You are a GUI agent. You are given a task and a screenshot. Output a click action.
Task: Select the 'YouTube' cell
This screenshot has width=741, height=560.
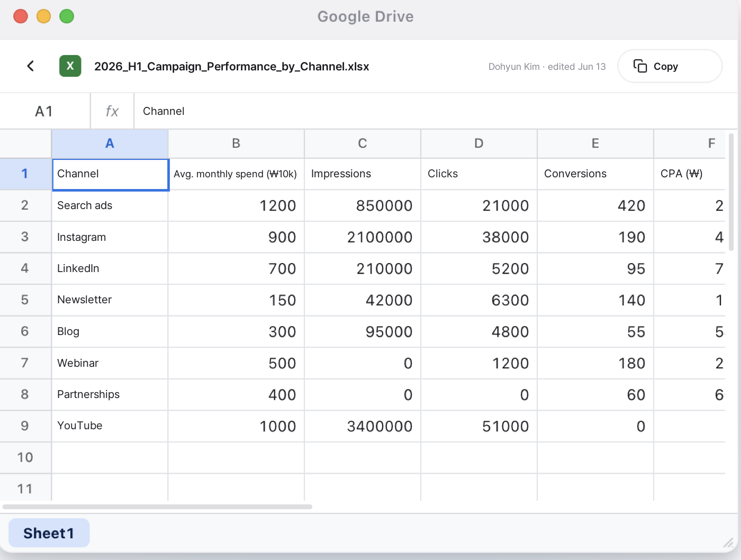110,426
